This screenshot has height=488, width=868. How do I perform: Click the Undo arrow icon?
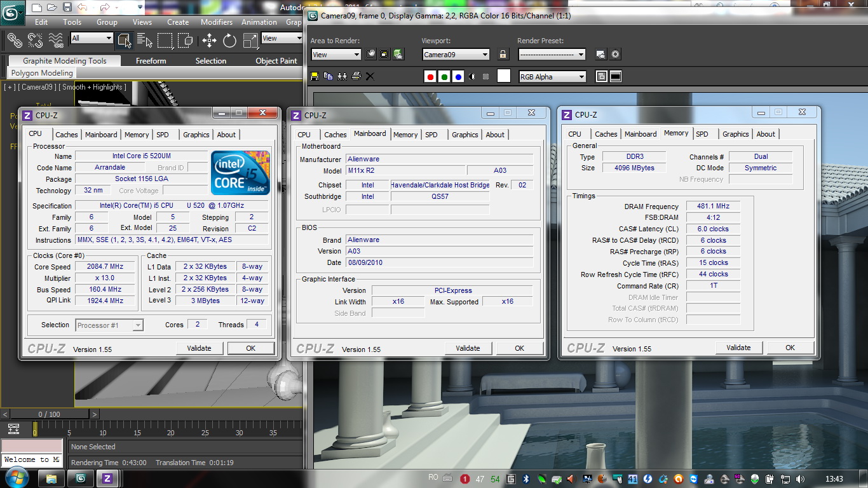click(x=83, y=8)
